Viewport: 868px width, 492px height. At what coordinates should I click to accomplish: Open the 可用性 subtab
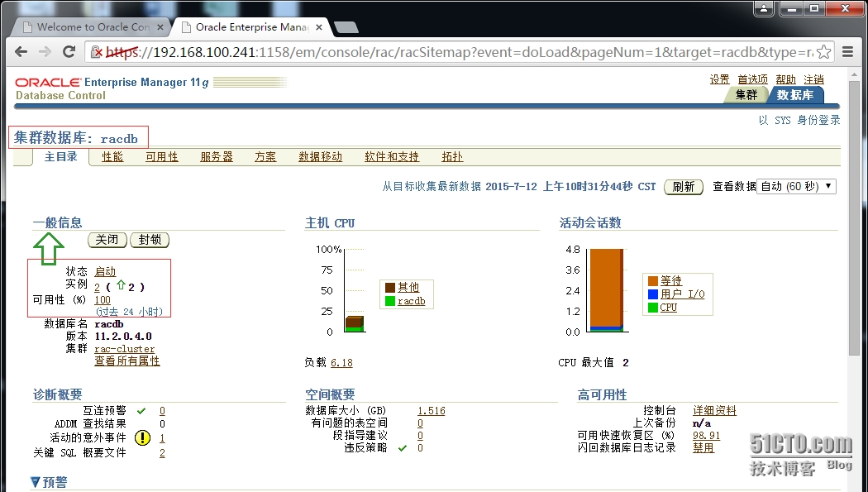point(162,156)
